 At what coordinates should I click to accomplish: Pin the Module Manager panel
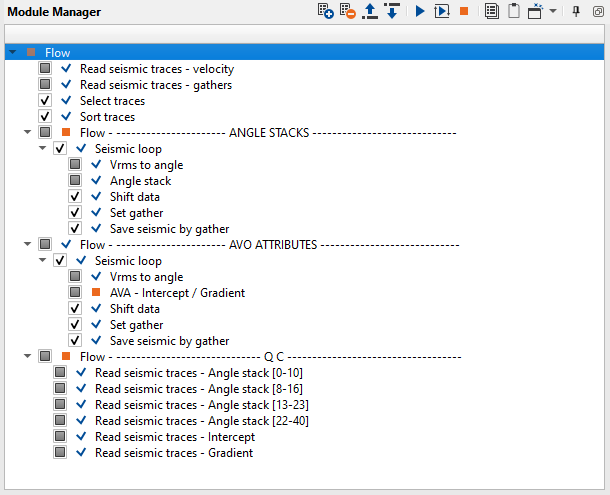pos(576,11)
